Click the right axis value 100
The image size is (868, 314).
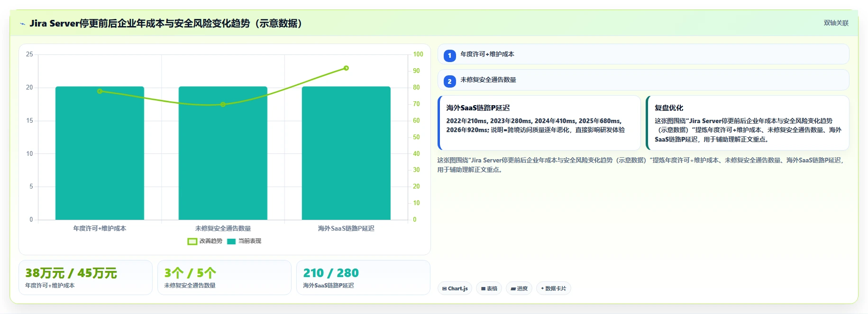(x=418, y=54)
